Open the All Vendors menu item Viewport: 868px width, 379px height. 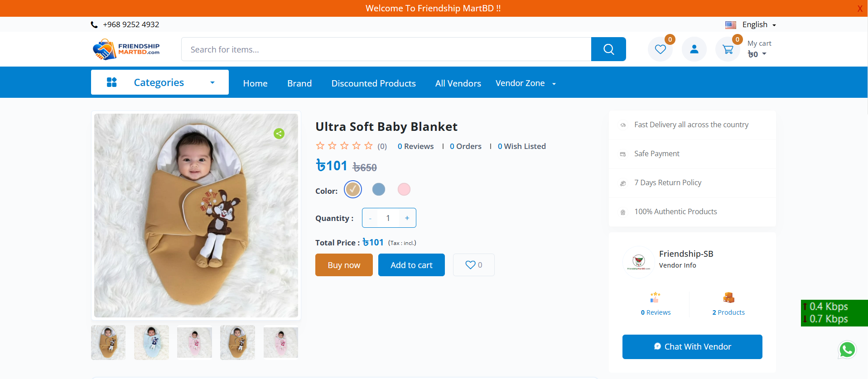[x=458, y=83]
